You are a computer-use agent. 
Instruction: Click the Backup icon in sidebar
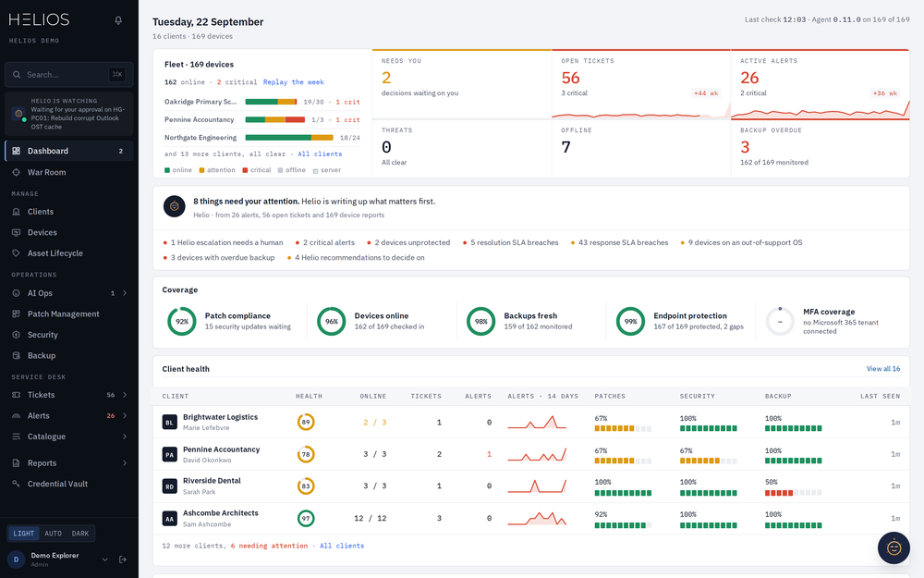[16, 356]
